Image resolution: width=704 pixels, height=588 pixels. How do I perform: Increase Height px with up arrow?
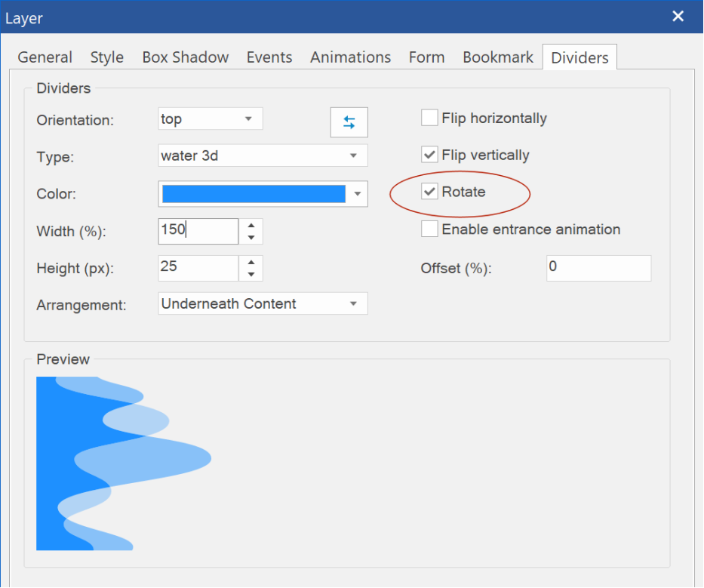coord(251,263)
